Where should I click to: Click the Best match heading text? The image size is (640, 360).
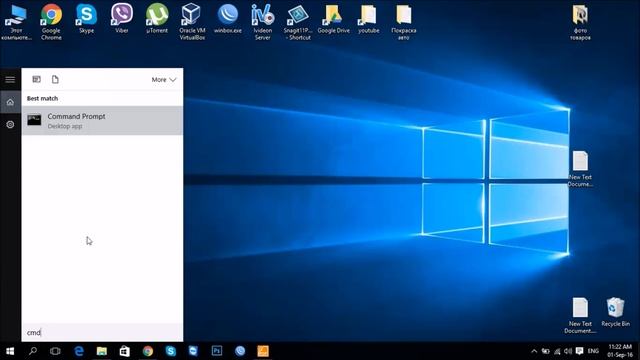42,98
